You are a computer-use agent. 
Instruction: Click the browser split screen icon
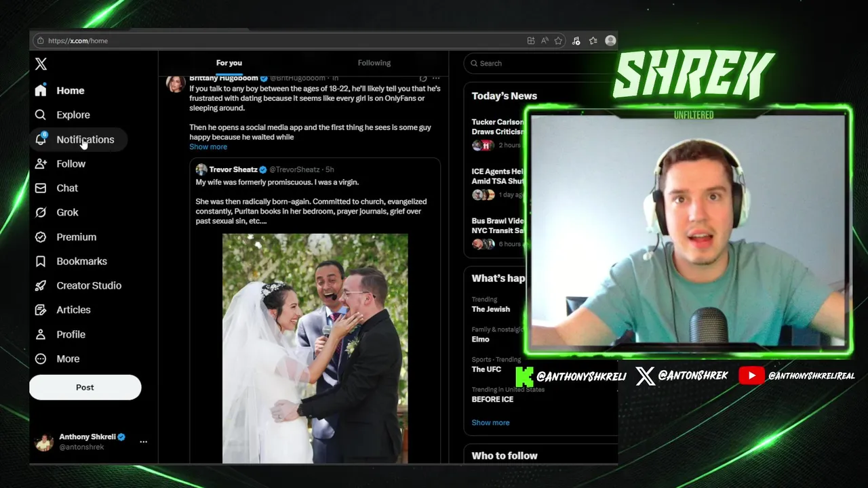[531, 41]
